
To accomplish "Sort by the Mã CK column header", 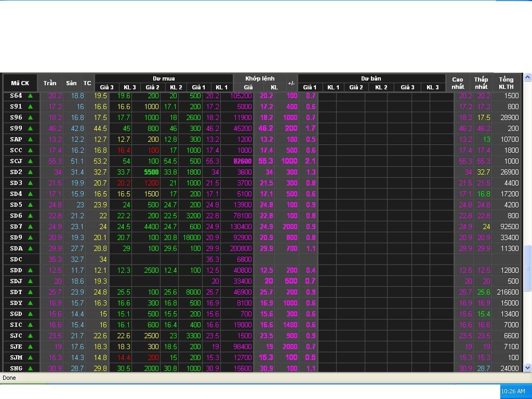I will (20, 83).
